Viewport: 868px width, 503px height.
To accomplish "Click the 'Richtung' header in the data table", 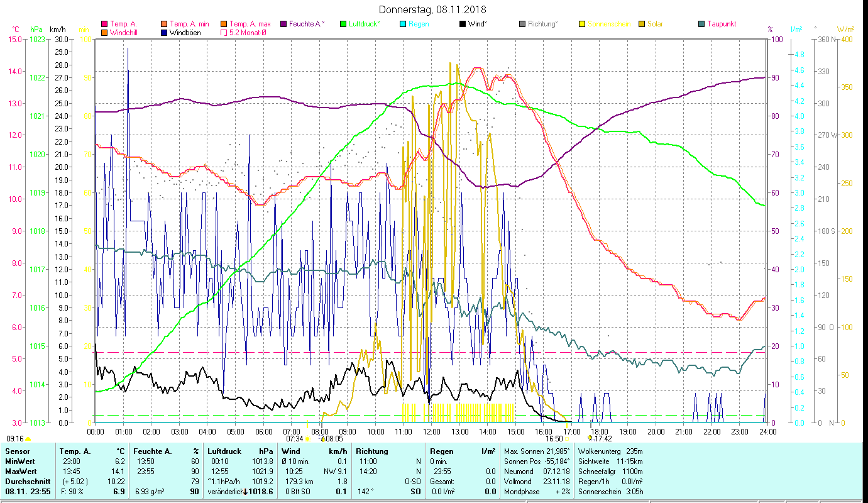I will (x=372, y=451).
